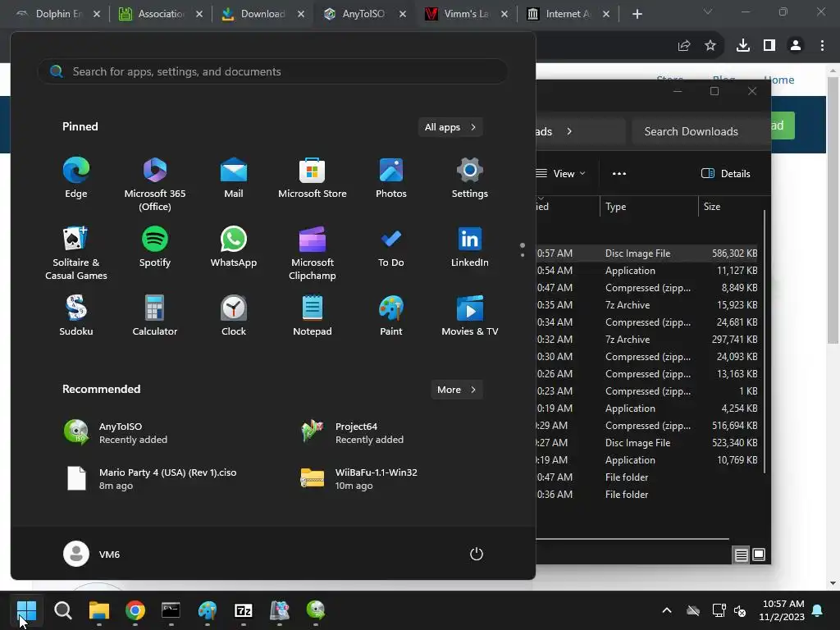Switch to Download browser tab

(x=262, y=14)
